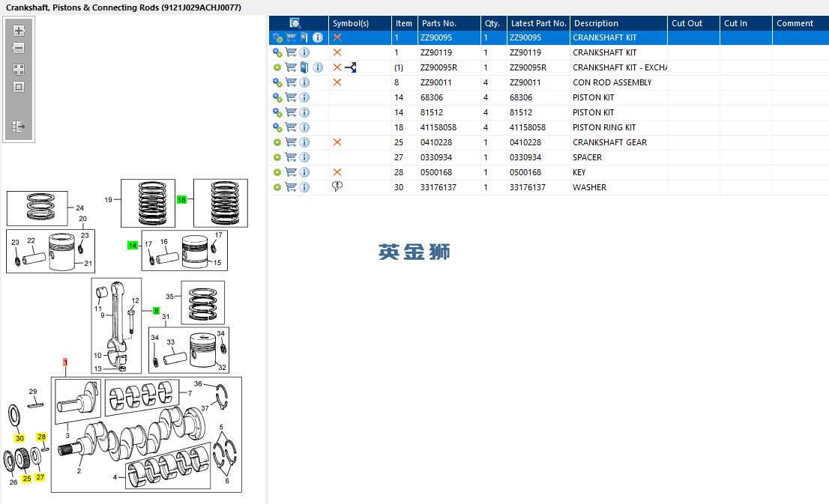Screen dimensions: 829x504
Task: Click the warning bubble symbol on WASHER row
Action: [x=337, y=187]
